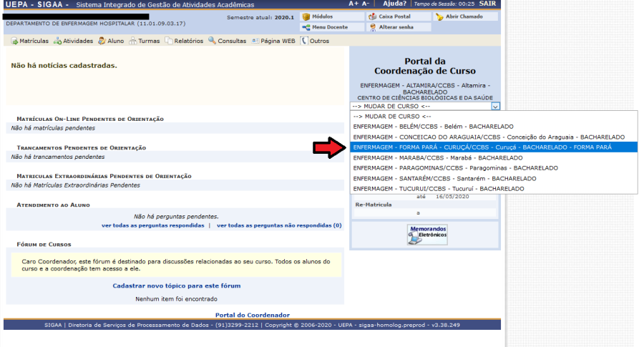Click Abrir Chamado ticket icon
Image resolution: width=644 pixels, height=347 pixels.
click(x=439, y=16)
